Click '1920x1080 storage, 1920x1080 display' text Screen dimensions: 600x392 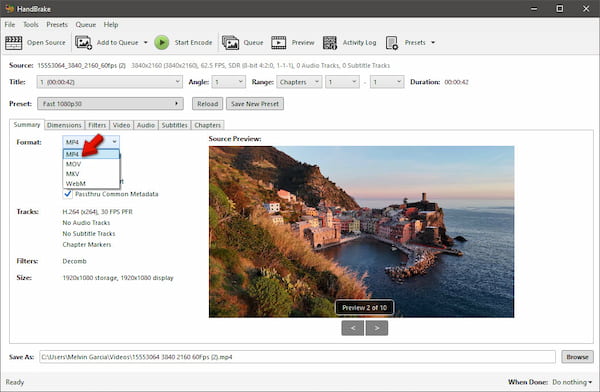[118, 278]
